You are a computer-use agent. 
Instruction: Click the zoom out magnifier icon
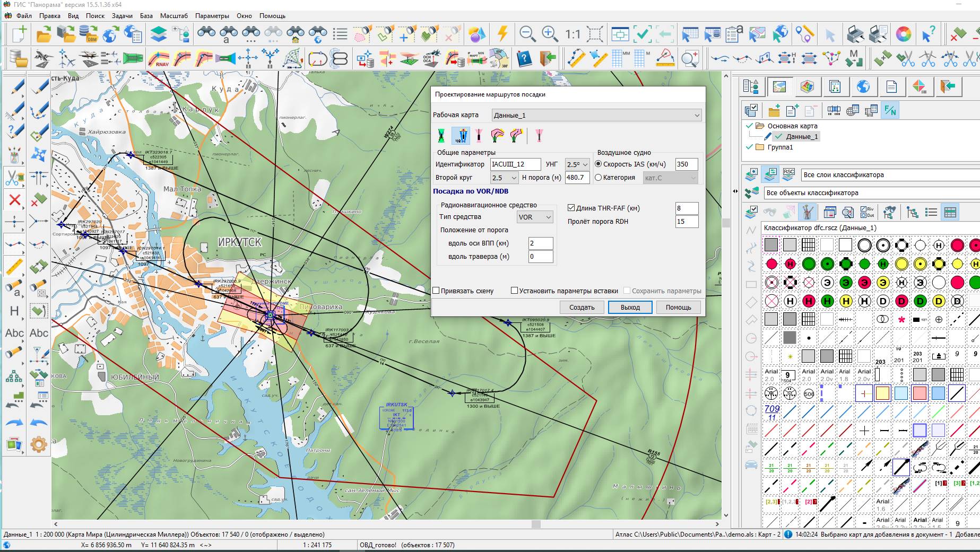[x=527, y=34]
